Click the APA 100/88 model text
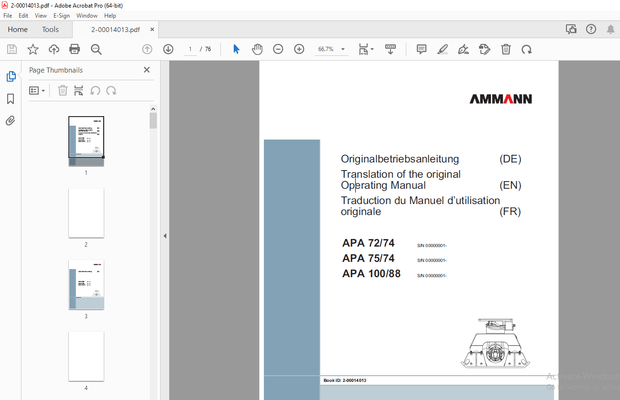Screen dimensions: 620x400 [371, 274]
